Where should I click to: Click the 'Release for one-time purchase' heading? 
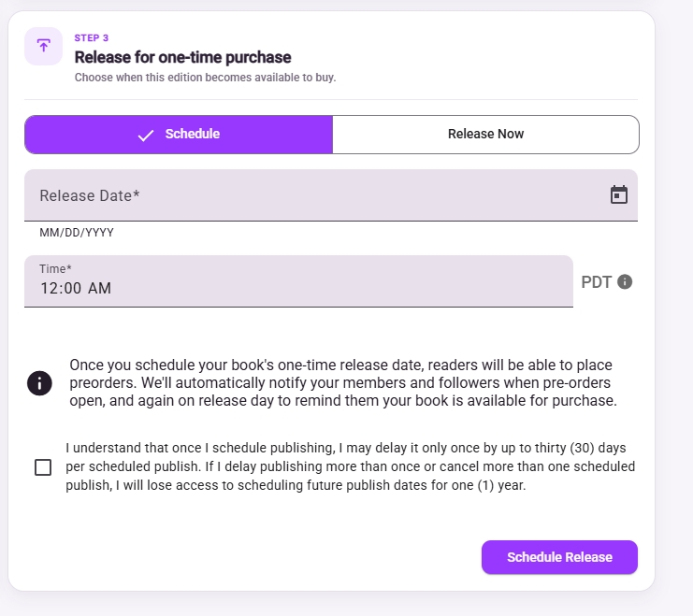[x=182, y=57]
